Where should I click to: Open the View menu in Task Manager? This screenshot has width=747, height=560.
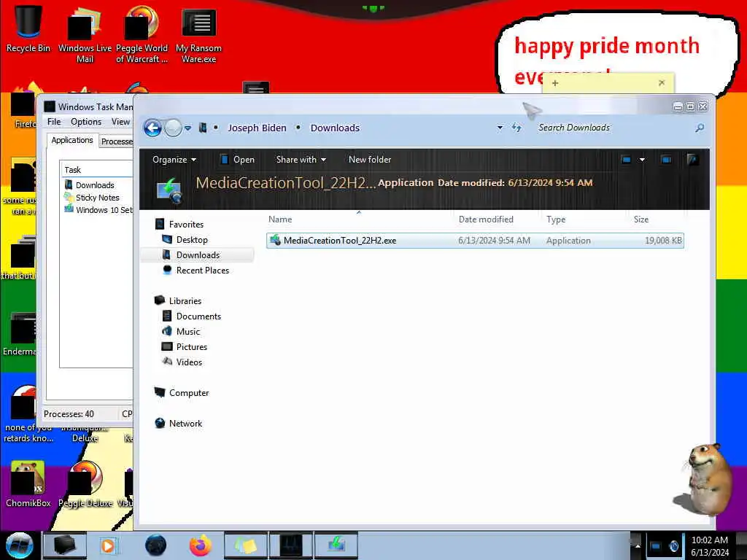[120, 122]
